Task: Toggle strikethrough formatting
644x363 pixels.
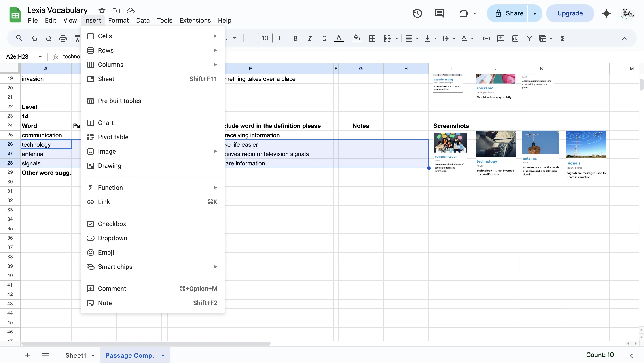Action: coord(324,38)
